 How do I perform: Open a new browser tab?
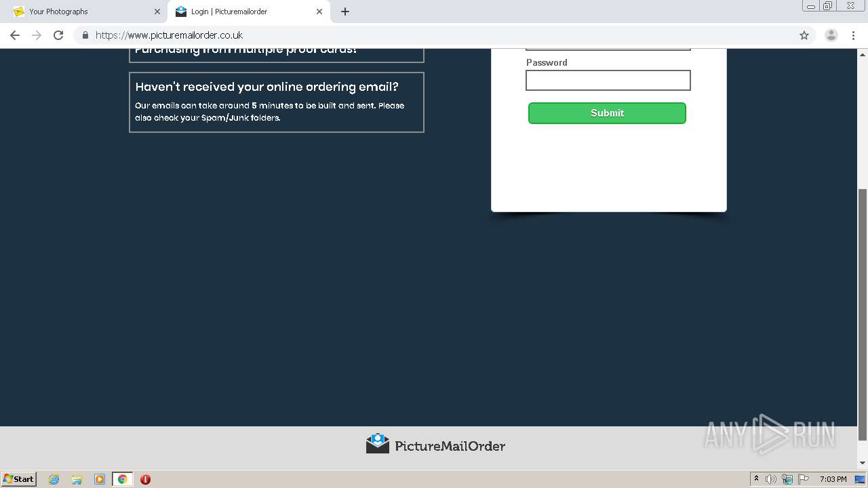pos(345,12)
